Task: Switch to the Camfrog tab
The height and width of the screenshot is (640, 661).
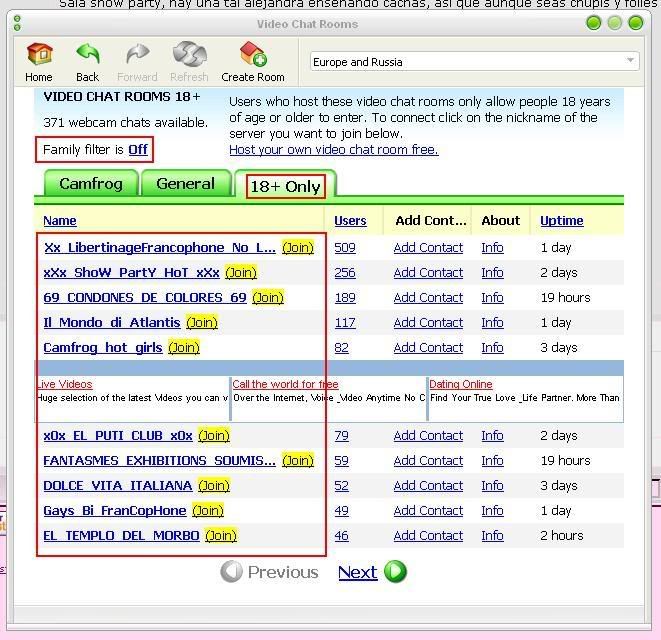Action: (x=91, y=183)
